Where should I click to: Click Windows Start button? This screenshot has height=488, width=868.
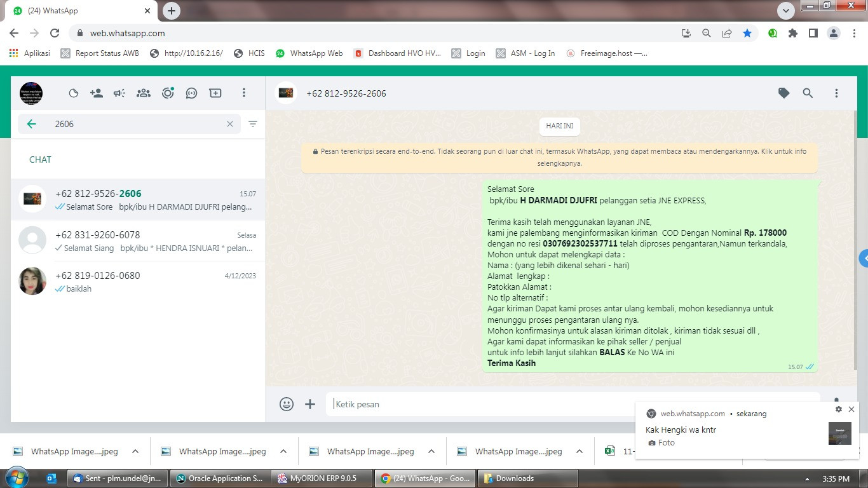coord(16,478)
